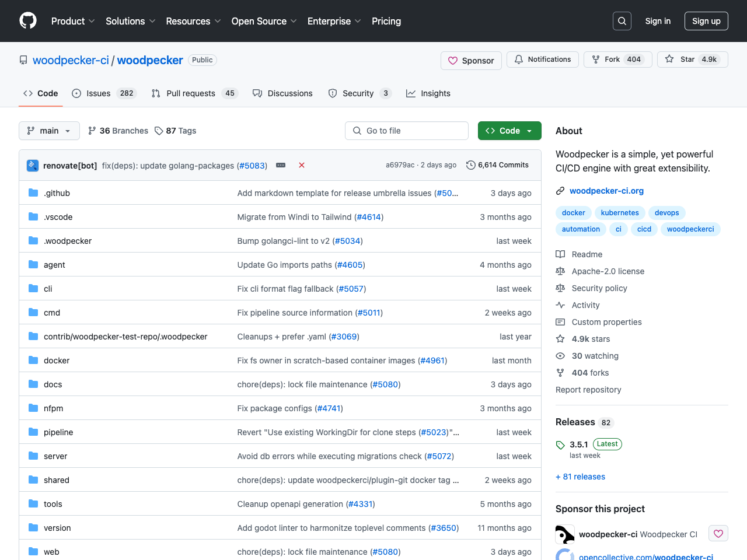The height and width of the screenshot is (560, 747).
Task: Open the green Code dropdown button
Action: pos(509,131)
